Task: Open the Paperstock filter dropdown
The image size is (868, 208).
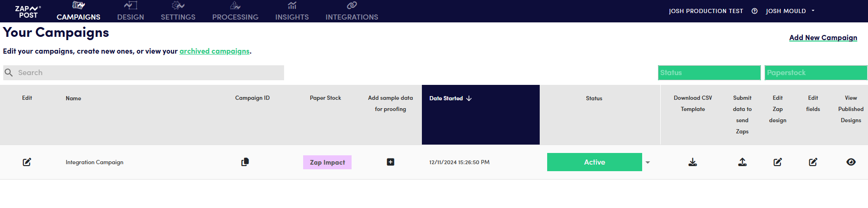Action: (x=815, y=73)
